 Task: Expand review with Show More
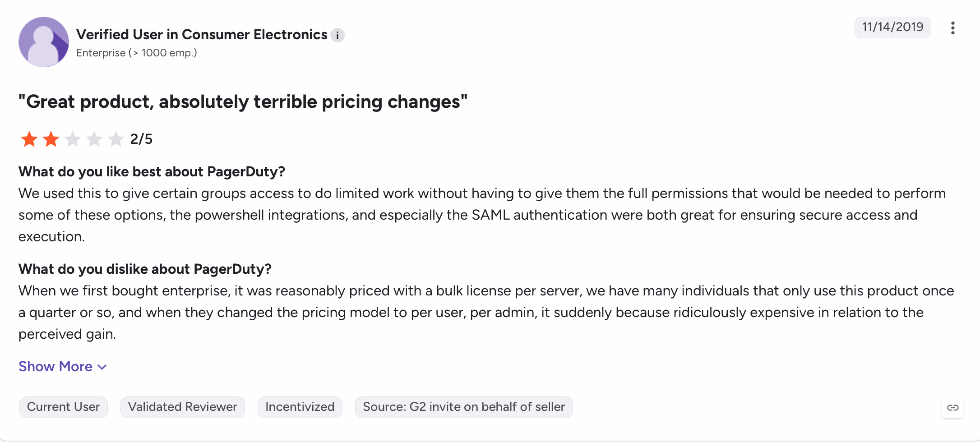[x=62, y=367]
